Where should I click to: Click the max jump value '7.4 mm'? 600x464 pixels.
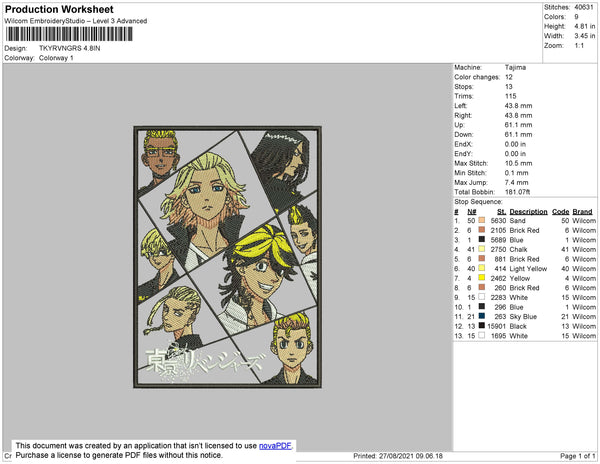tap(517, 182)
